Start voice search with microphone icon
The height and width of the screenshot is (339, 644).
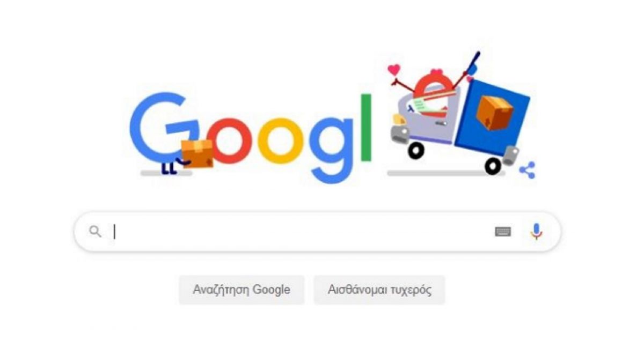point(536,231)
